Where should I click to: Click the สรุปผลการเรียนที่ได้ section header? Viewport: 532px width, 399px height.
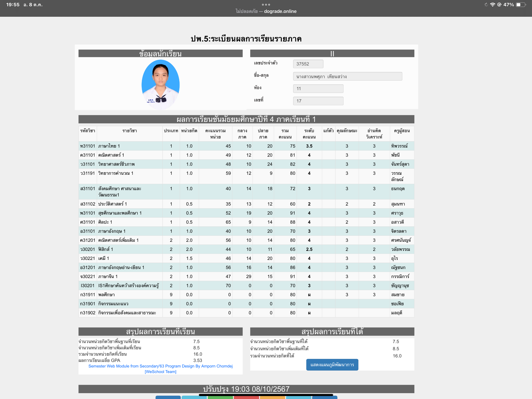click(x=332, y=332)
